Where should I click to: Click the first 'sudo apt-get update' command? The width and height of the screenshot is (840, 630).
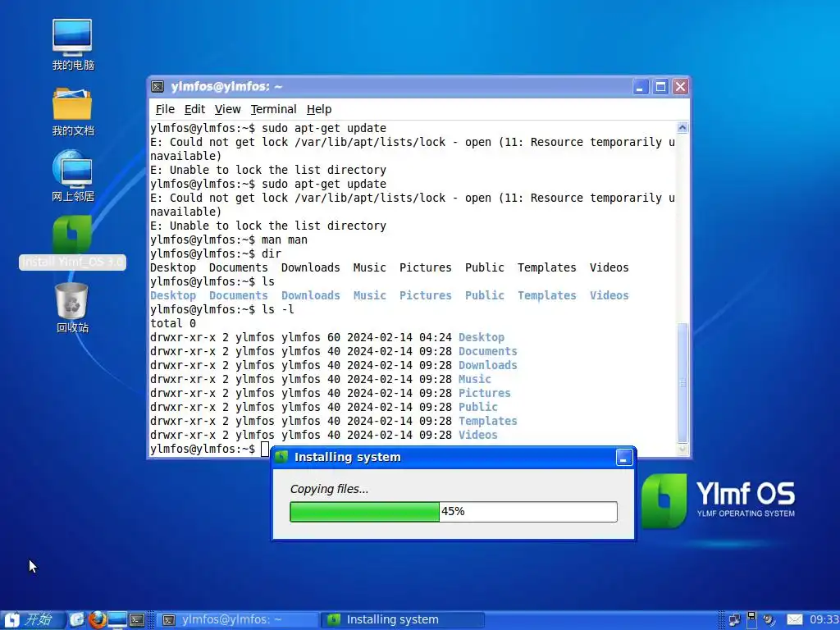click(x=323, y=129)
